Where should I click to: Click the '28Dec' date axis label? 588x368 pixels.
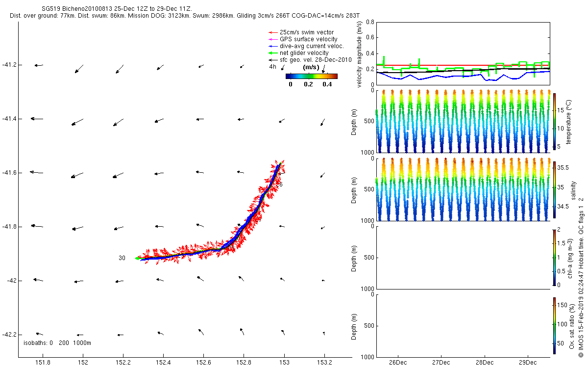pyautogui.click(x=484, y=363)
